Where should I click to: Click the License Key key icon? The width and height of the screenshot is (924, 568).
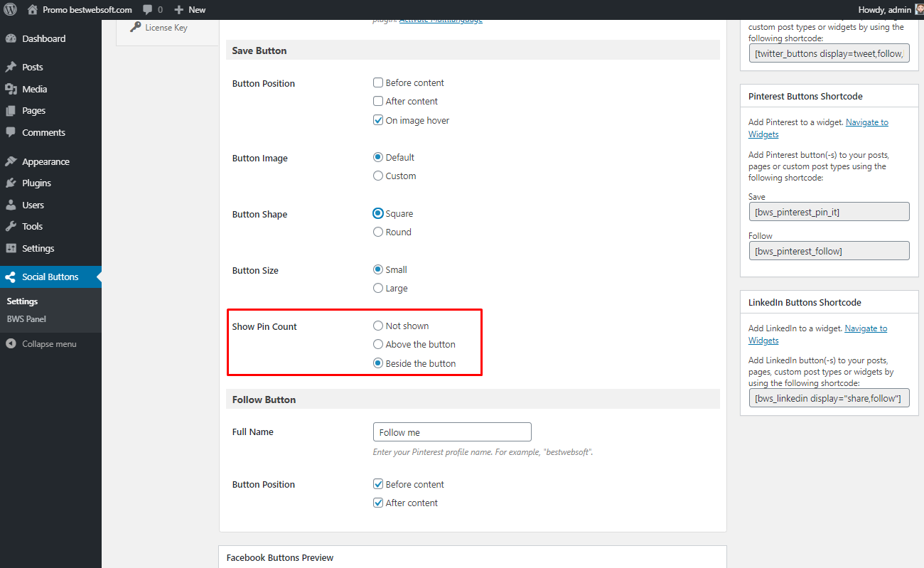[135, 27]
